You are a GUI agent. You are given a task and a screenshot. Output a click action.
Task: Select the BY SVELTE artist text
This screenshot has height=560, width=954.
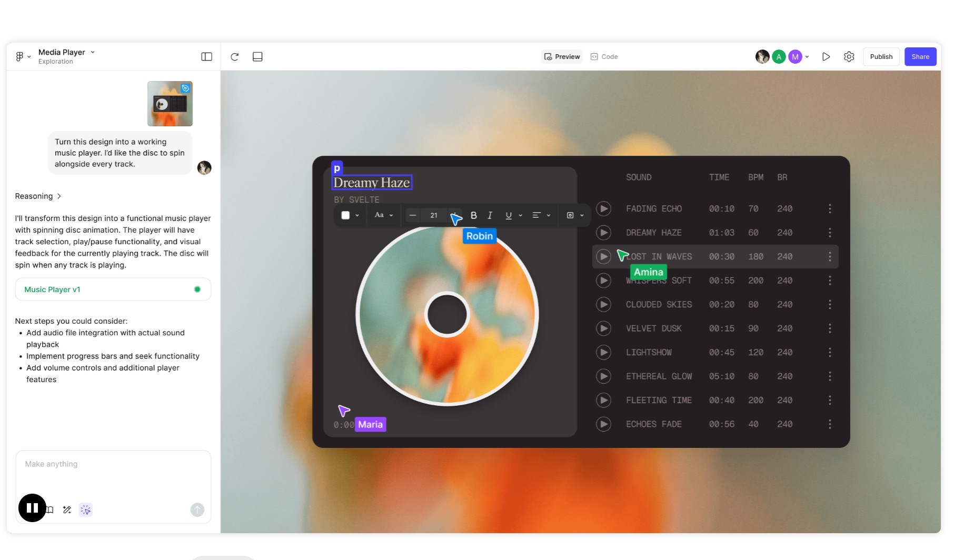click(356, 200)
